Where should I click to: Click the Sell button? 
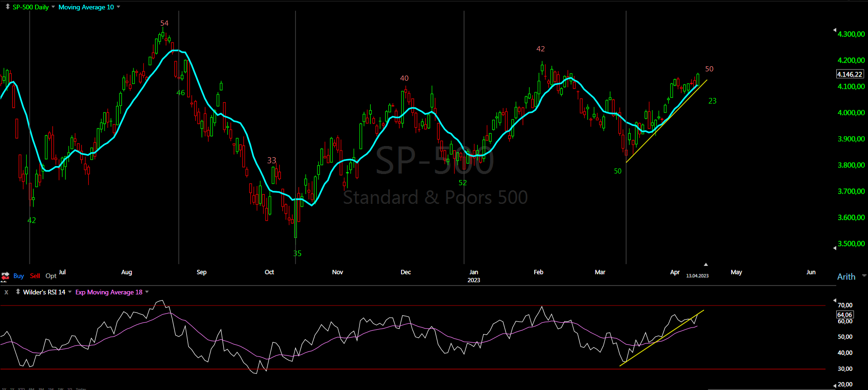coord(35,276)
